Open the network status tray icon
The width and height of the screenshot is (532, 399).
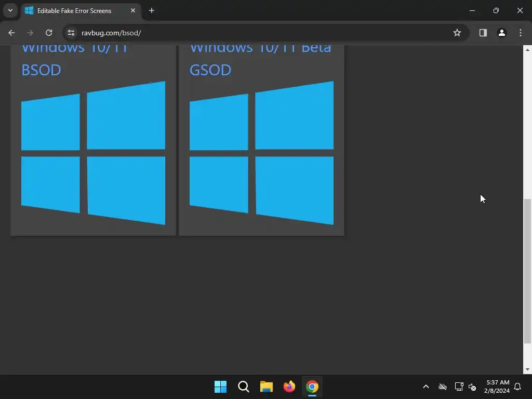pos(459,387)
